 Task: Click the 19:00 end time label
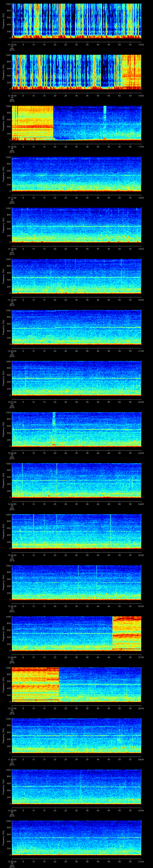tap(141, 249)
